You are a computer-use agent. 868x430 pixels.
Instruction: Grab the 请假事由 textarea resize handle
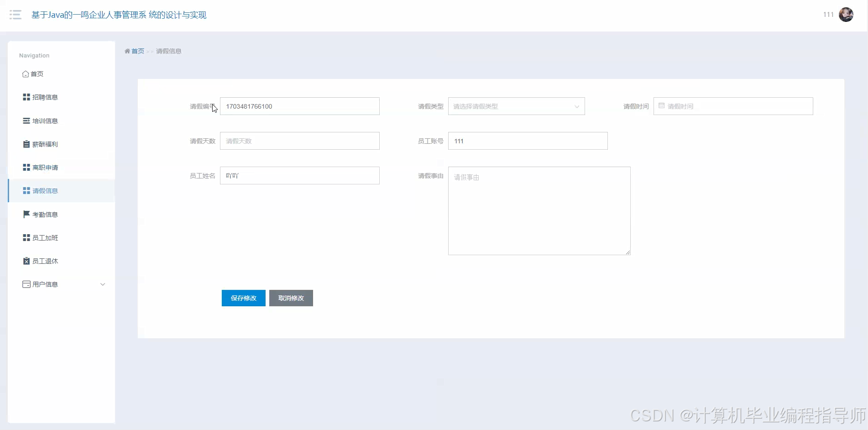(628, 252)
